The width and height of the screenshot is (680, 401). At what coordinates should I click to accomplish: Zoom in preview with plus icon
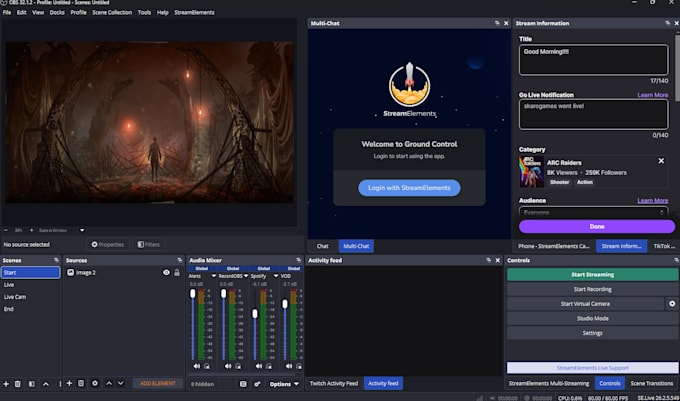pos(31,230)
